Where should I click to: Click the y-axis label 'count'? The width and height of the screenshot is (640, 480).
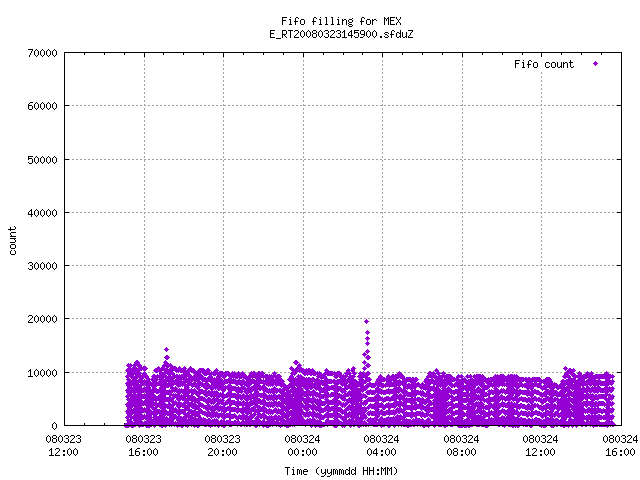point(12,241)
